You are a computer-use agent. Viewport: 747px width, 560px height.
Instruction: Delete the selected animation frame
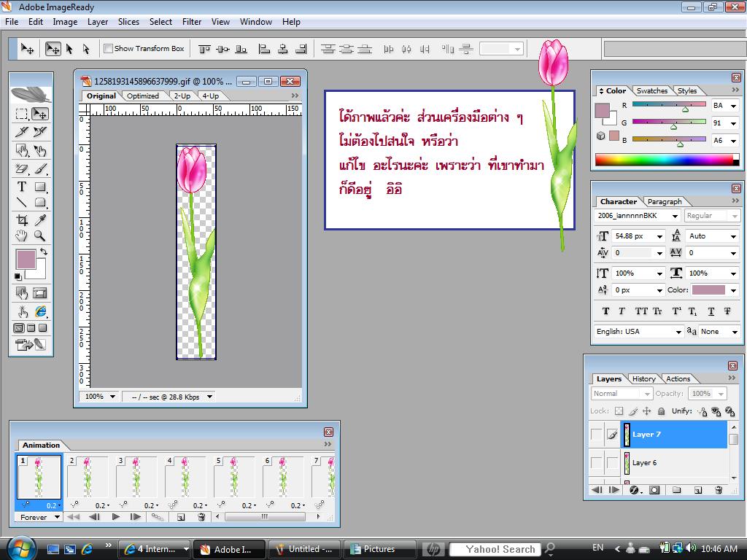pyautogui.click(x=201, y=517)
